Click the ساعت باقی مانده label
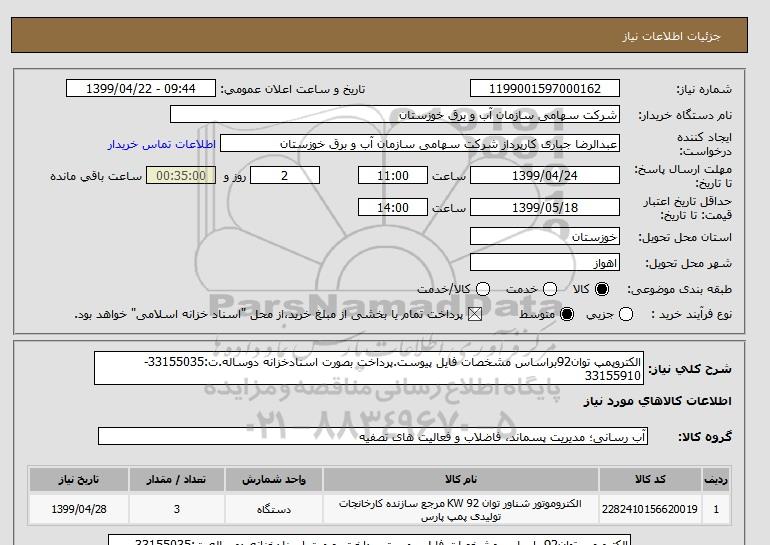Image resolution: width=770 pixels, height=545 pixels. 96,176
